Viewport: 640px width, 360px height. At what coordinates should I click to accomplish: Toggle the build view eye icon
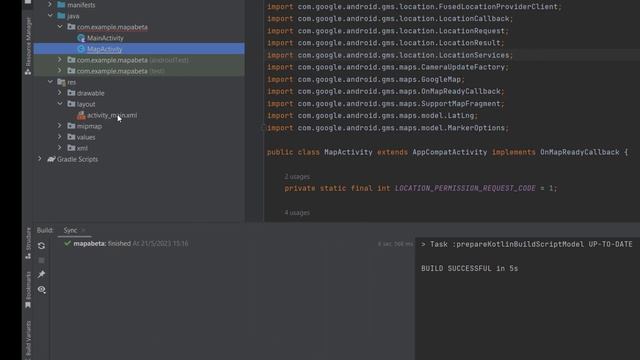(42, 289)
